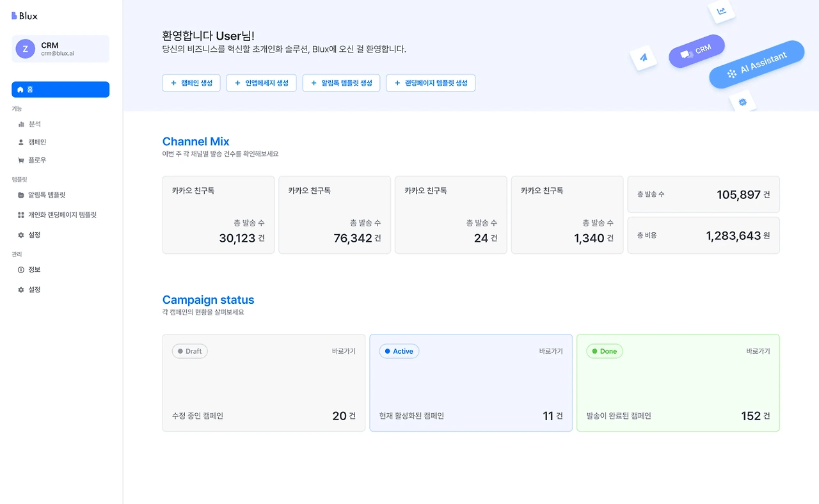Click the 랜딩페이지 템플릿 생성 button

pos(431,83)
